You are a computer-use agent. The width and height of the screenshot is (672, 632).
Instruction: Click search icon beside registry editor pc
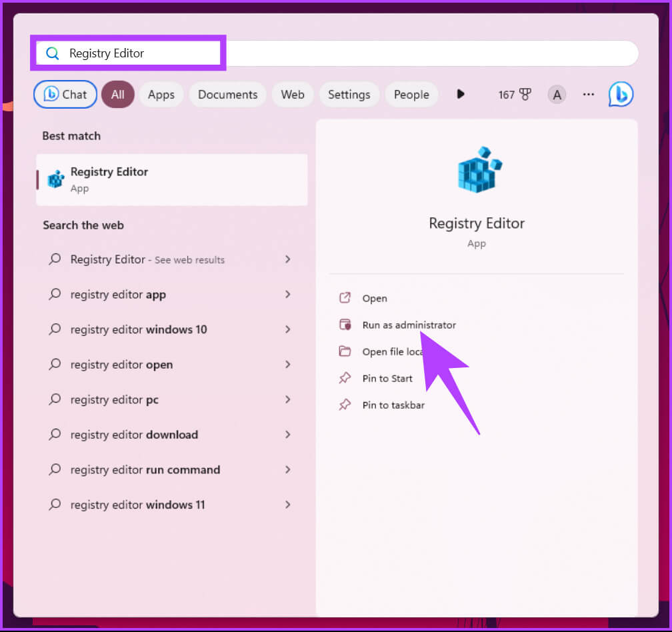pyautogui.click(x=55, y=399)
